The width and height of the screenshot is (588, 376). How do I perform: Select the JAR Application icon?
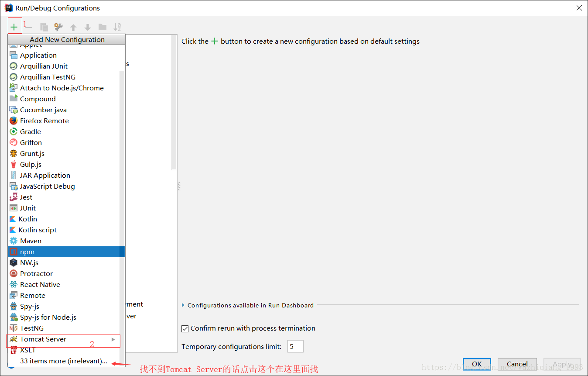14,175
